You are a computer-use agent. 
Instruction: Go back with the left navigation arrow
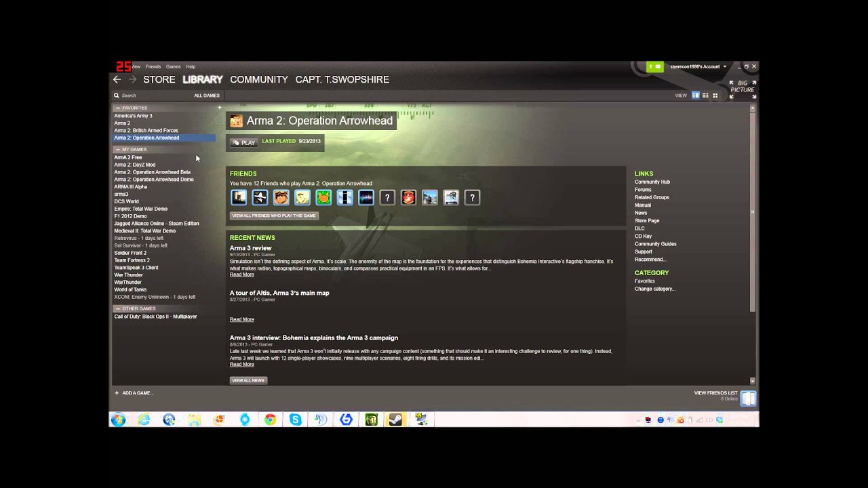[x=117, y=79]
